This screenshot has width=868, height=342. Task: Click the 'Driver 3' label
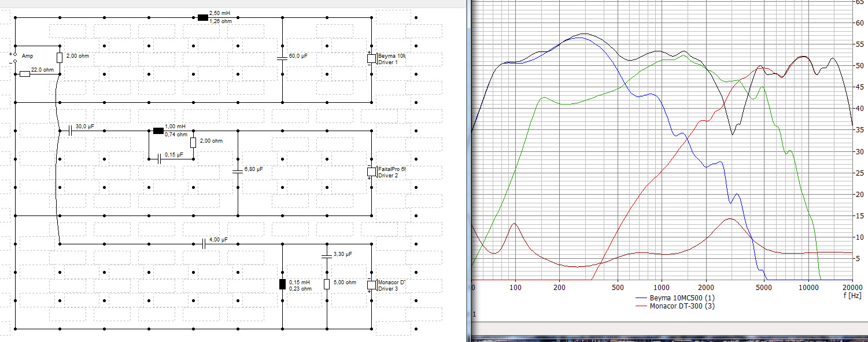point(388,288)
